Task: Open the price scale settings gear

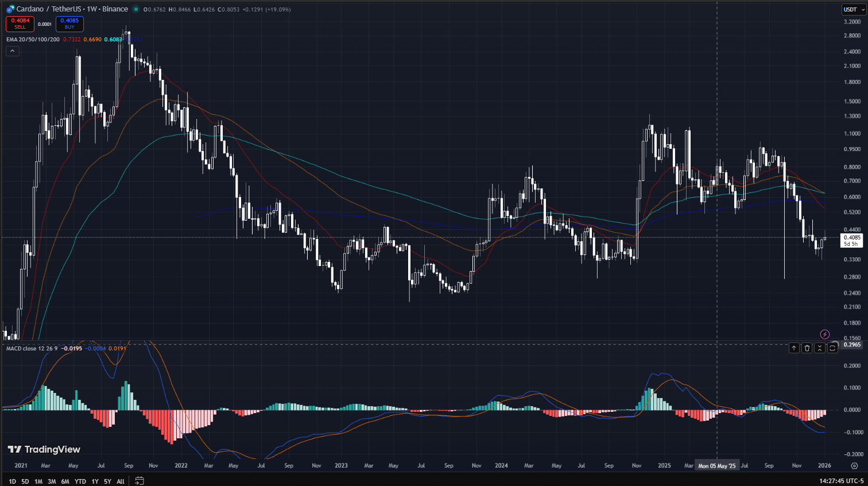Action: [x=855, y=465]
